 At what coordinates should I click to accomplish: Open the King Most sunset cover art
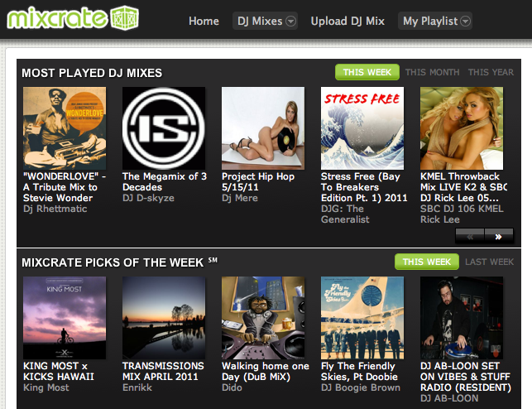[x=65, y=318]
